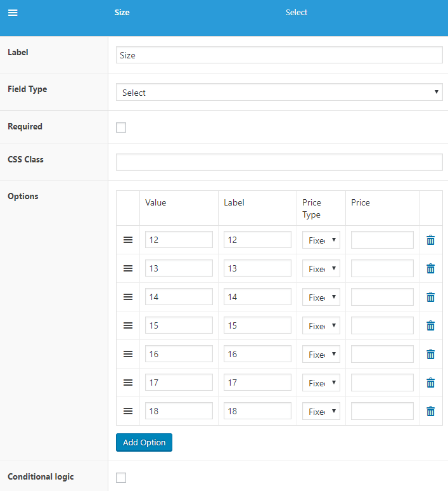
Task: Click the drag handle for option 17
Action: click(x=128, y=383)
